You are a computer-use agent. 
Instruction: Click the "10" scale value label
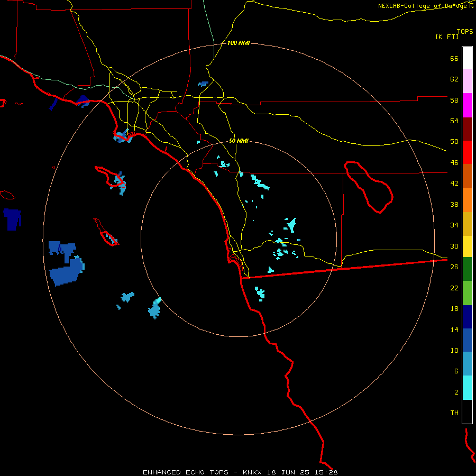point(454,350)
